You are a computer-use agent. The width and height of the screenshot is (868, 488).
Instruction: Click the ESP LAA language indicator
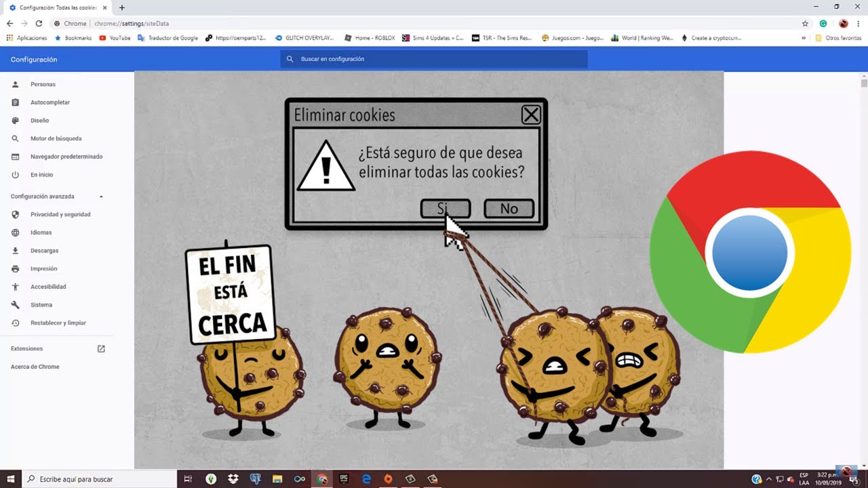pyautogui.click(x=804, y=479)
